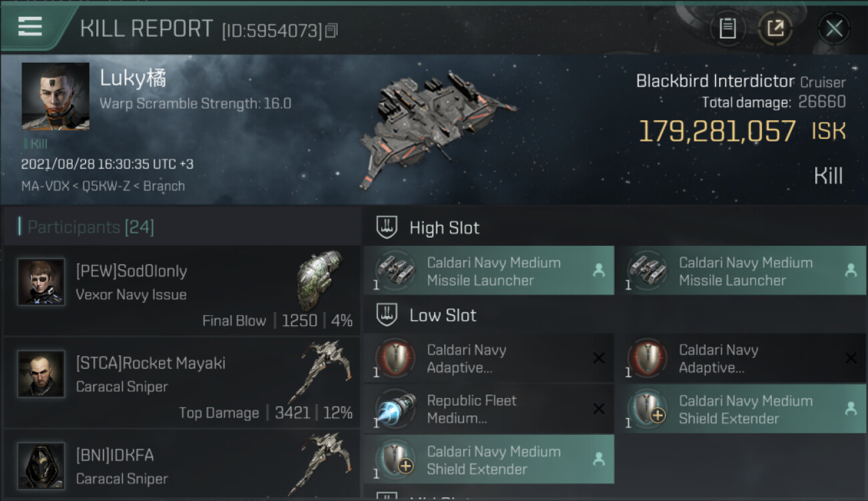Image resolution: width=868 pixels, height=501 pixels.
Task: Copy the kill report ID
Action: click(x=332, y=31)
